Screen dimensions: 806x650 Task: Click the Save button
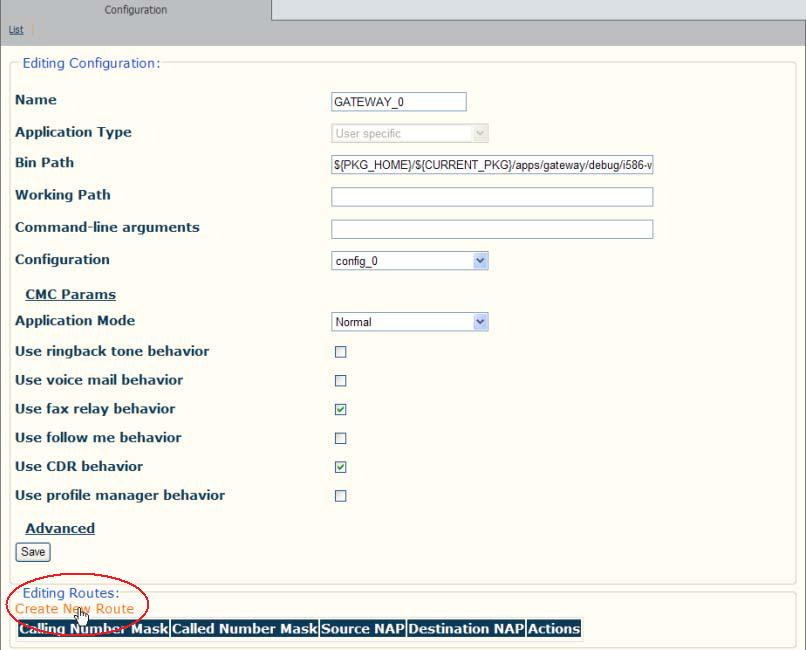click(33, 552)
